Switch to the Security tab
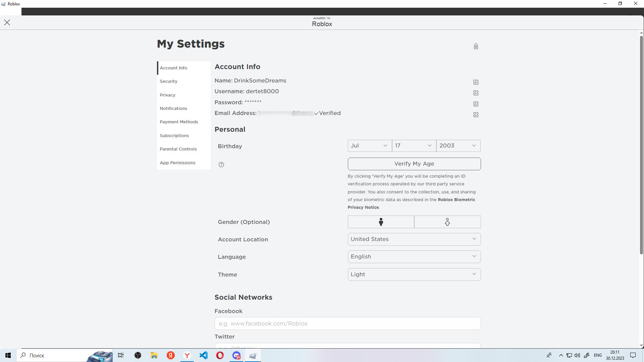Screen dimensions: 644x362 click(x=168, y=81)
